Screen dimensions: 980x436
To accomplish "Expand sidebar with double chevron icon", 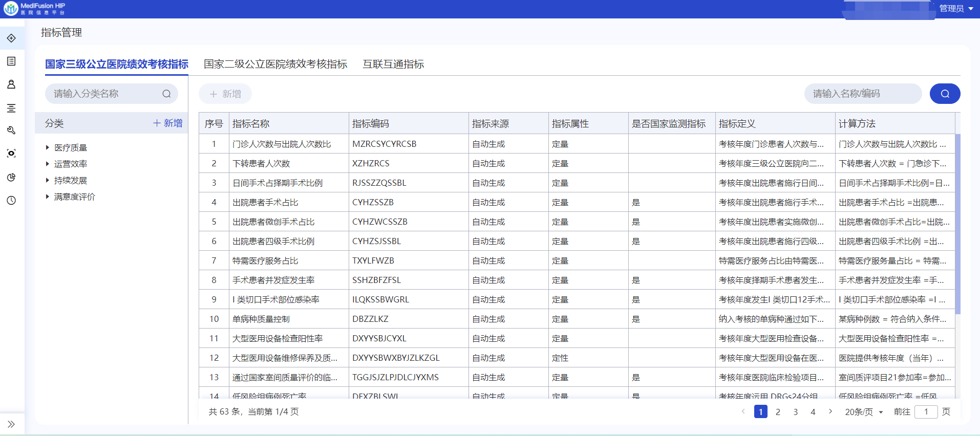I will [11, 424].
